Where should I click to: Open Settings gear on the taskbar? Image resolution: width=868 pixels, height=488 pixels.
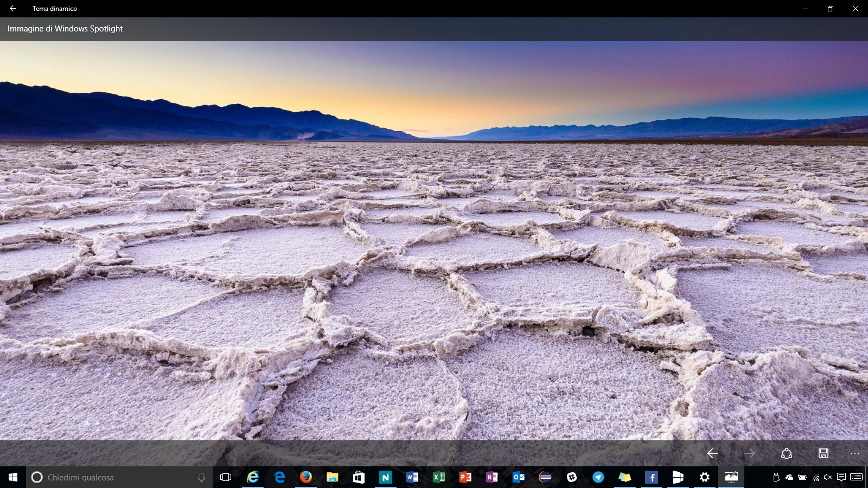tap(705, 477)
